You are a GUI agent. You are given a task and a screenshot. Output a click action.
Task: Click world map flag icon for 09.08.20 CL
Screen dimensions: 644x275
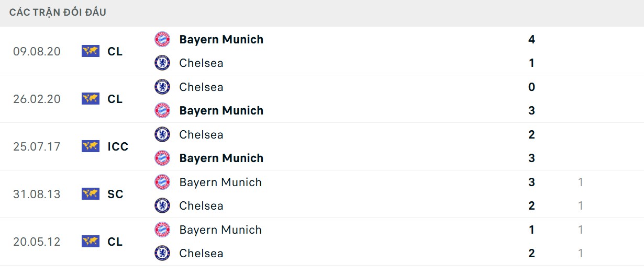91,51
